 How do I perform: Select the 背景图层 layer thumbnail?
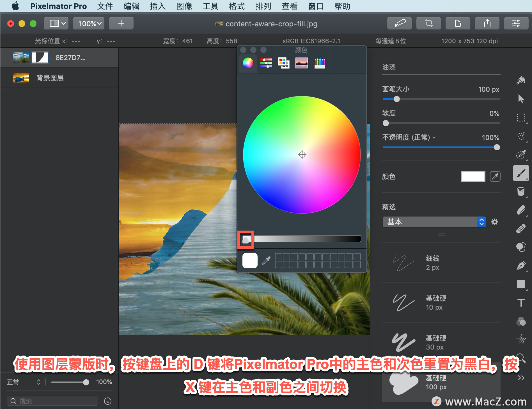point(21,78)
